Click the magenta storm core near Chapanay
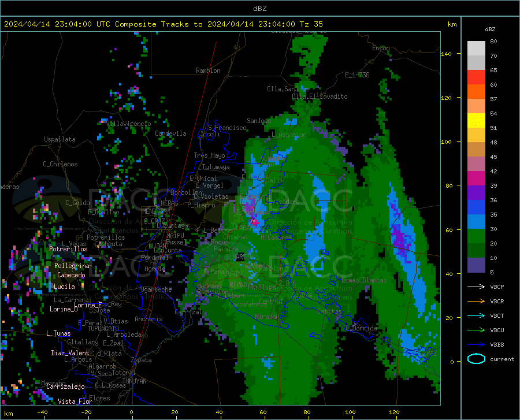The image size is (520, 420). pos(255,222)
